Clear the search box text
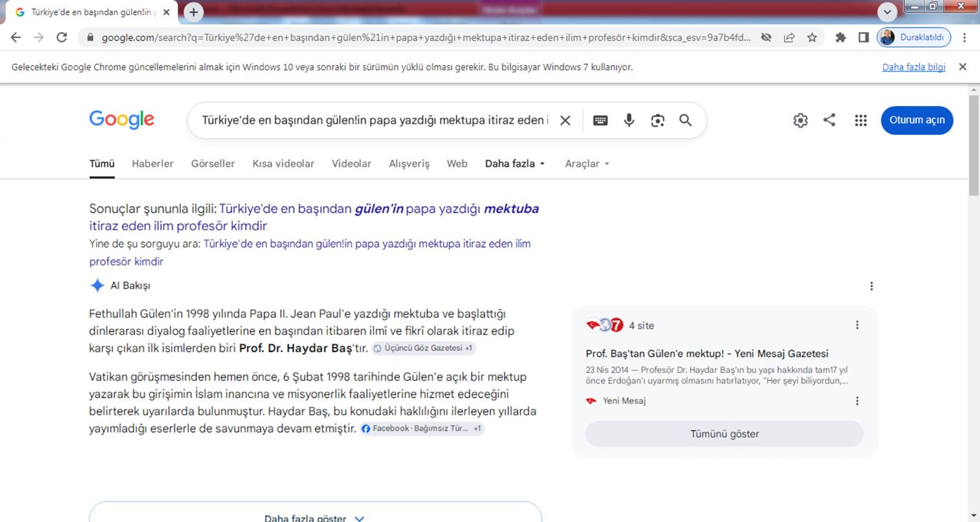980x522 pixels. coord(565,121)
